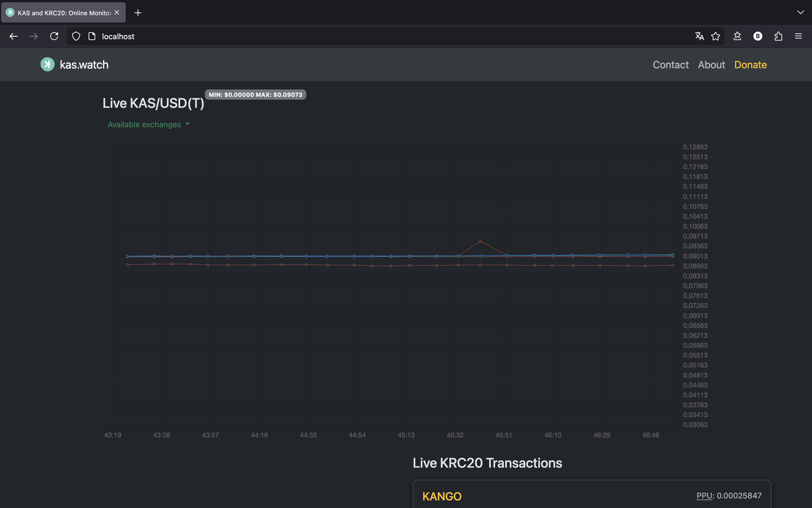Click the KANGO token title
Screen dimensions: 812x508
click(x=442, y=496)
